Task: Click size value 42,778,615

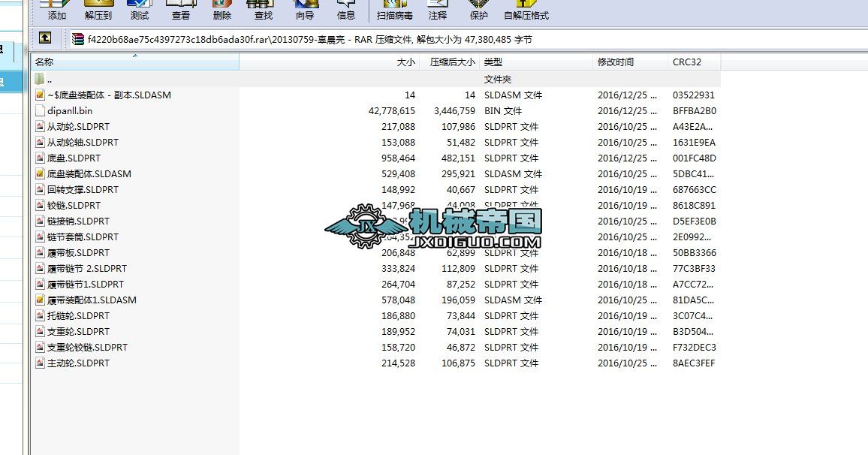Action: click(391, 110)
